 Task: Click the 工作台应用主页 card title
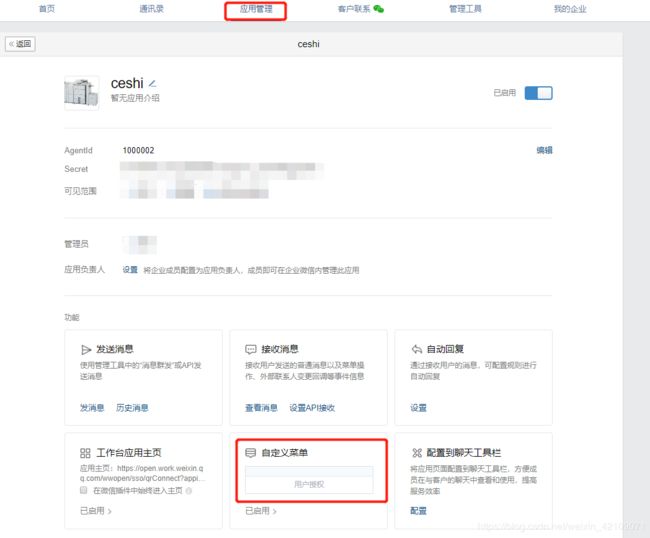tap(129, 453)
